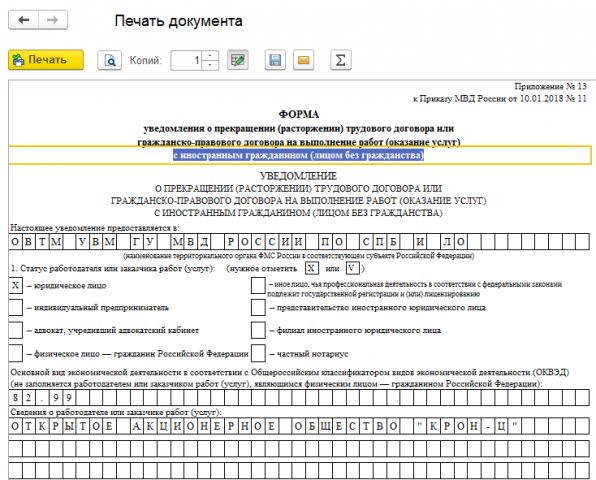
Task: Open print preview magnifier icon
Action: 109,60
